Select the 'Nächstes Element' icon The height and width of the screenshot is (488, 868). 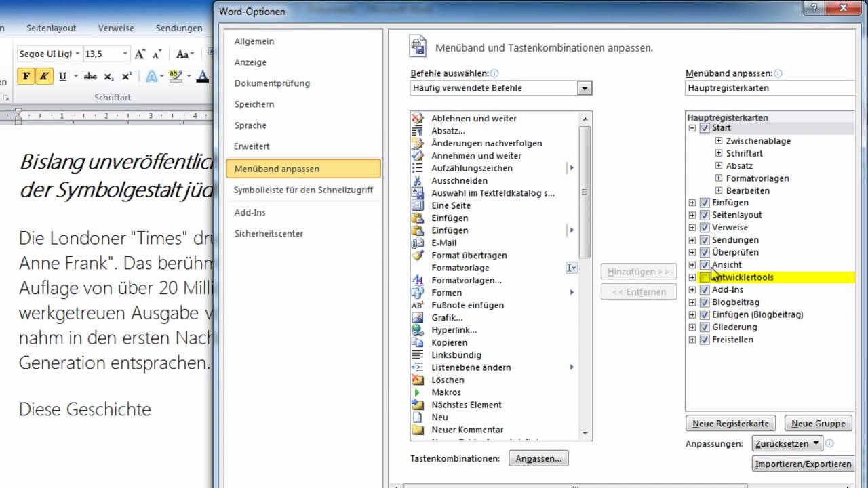[418, 405]
